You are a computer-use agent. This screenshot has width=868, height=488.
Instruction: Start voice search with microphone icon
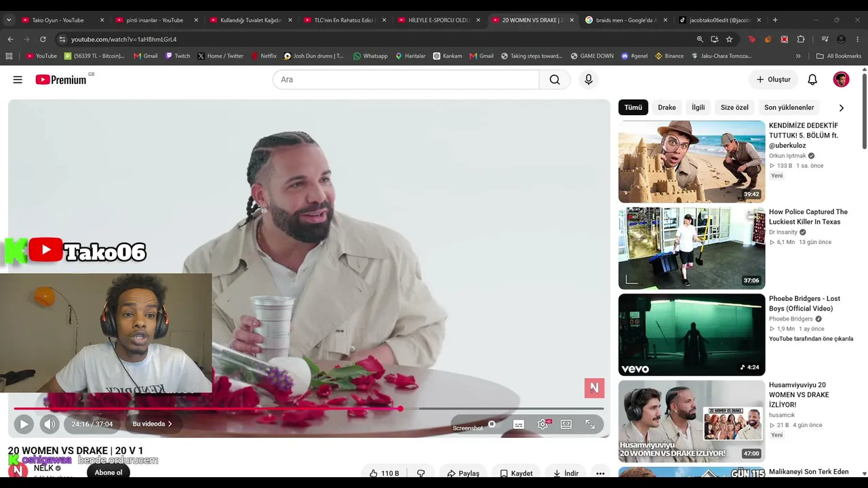[x=589, y=79]
